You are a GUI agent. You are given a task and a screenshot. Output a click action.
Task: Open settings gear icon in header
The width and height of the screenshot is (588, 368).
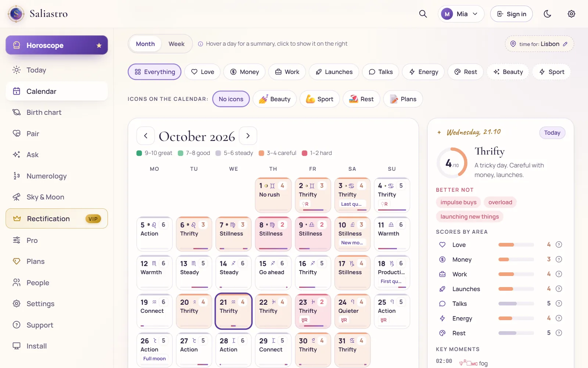571,14
